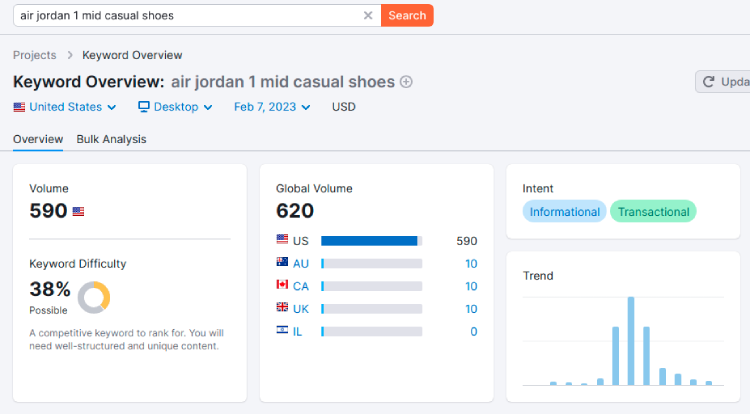Image resolution: width=750 pixels, height=414 pixels.
Task: Add keyword to list via plus icon
Action: [x=406, y=82]
